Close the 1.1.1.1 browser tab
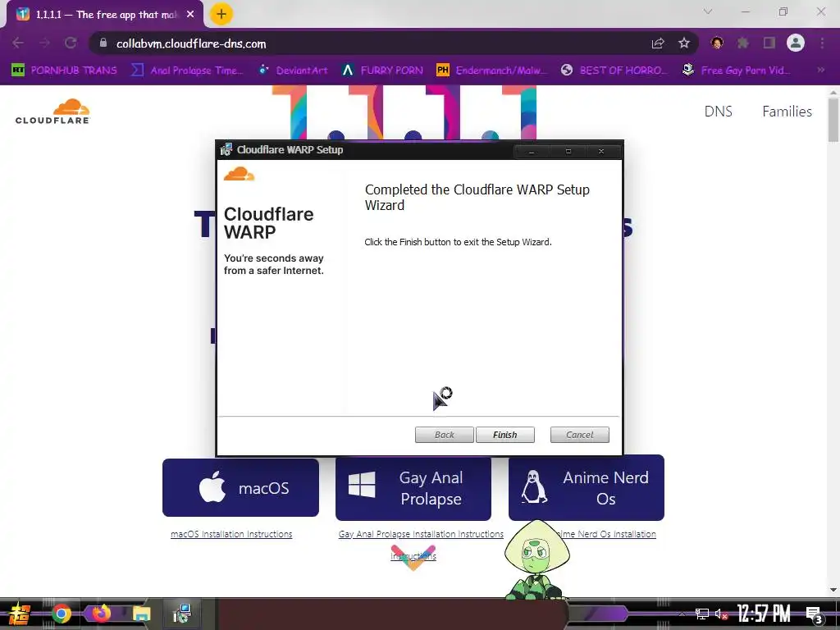Image resolution: width=840 pixels, height=630 pixels. (190, 15)
